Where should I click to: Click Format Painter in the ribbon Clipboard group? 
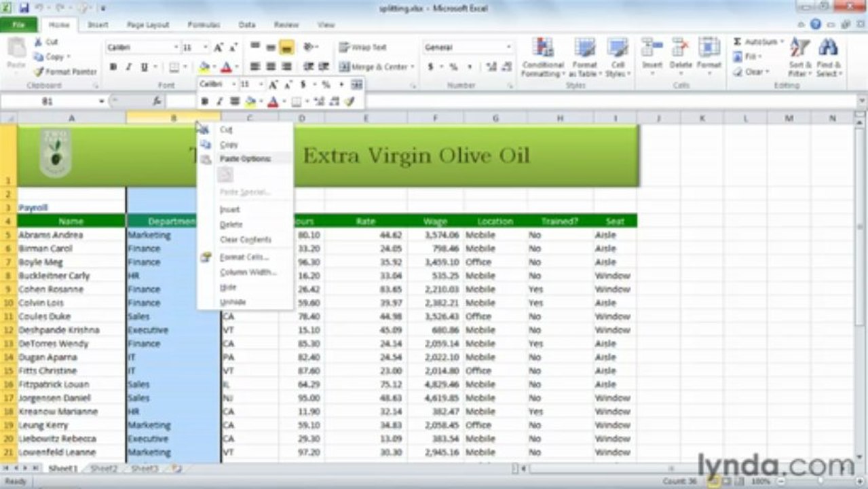point(65,71)
